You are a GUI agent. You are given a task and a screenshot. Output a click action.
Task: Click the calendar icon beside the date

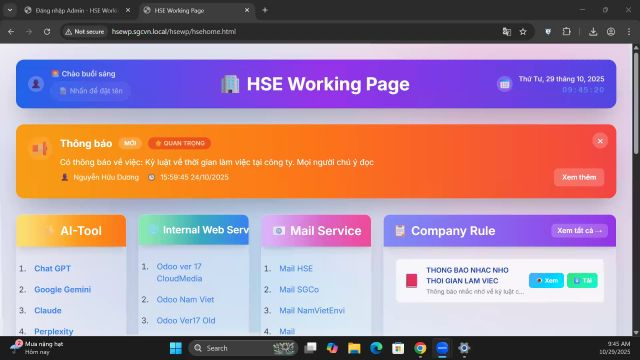click(x=504, y=84)
